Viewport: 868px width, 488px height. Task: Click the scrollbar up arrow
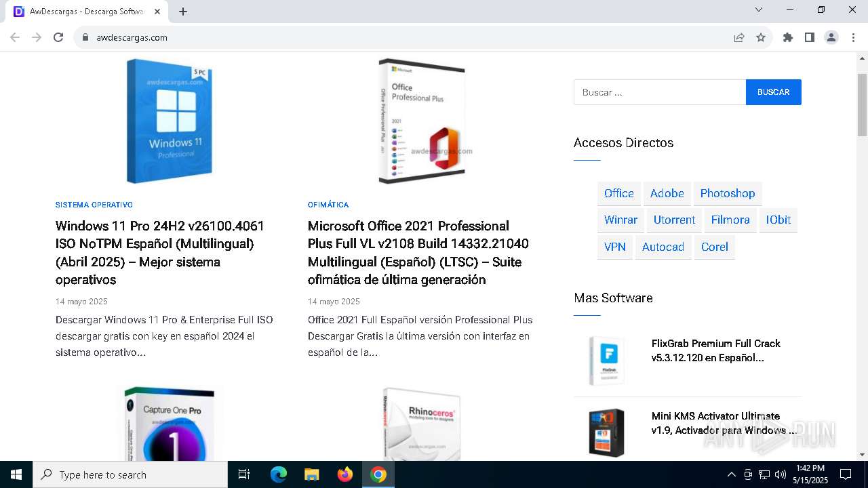(x=862, y=58)
